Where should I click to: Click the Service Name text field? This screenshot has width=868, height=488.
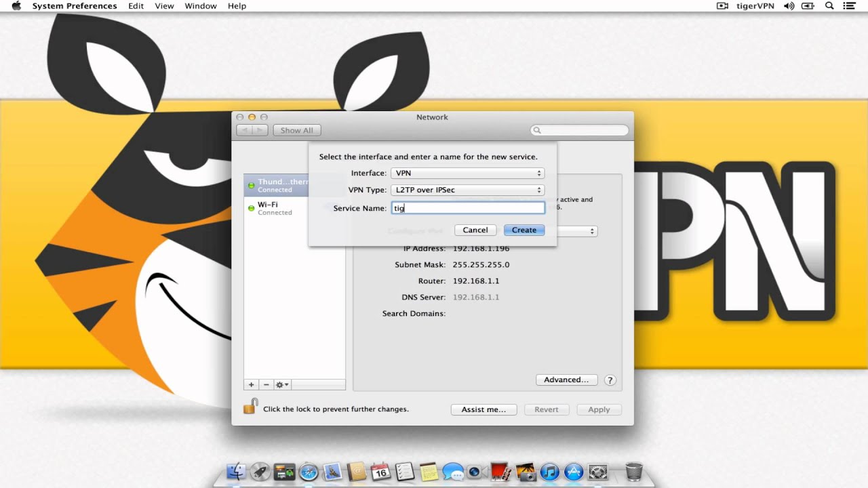point(469,208)
